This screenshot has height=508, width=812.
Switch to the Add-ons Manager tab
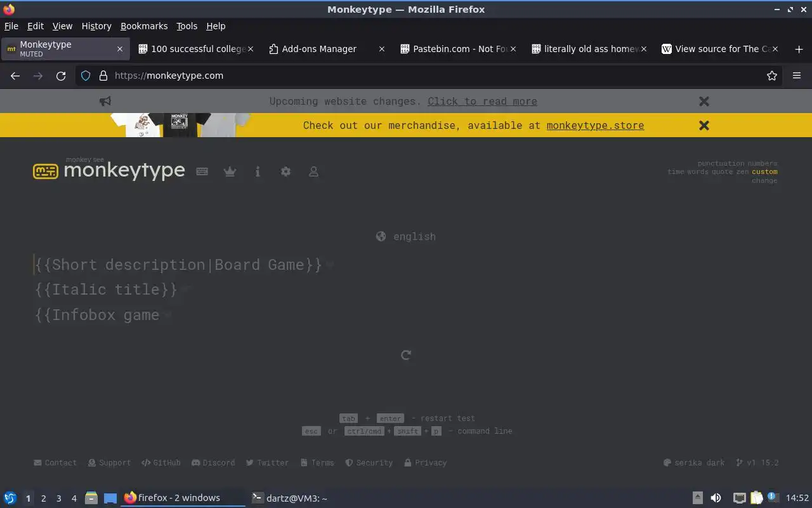coord(326,49)
